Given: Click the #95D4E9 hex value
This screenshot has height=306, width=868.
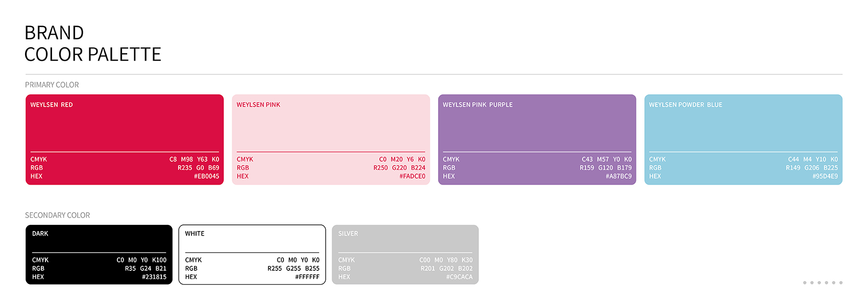Looking at the screenshot, I should [825, 176].
